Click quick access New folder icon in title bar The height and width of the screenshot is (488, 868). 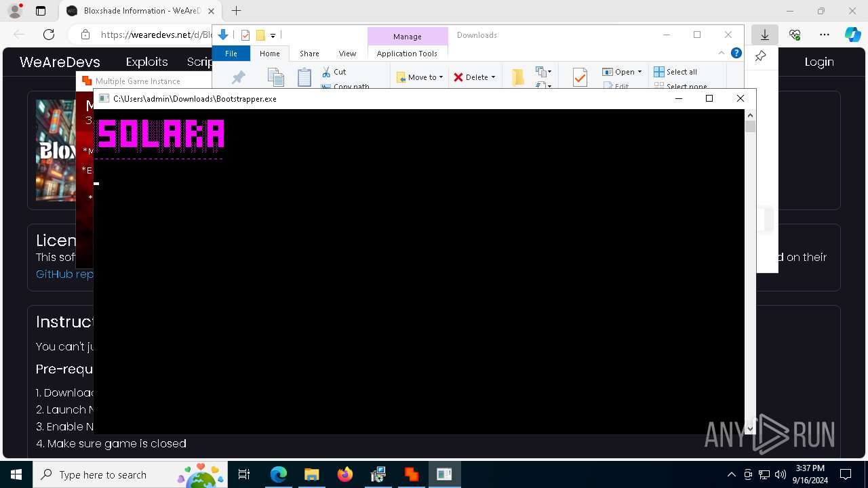tap(260, 35)
